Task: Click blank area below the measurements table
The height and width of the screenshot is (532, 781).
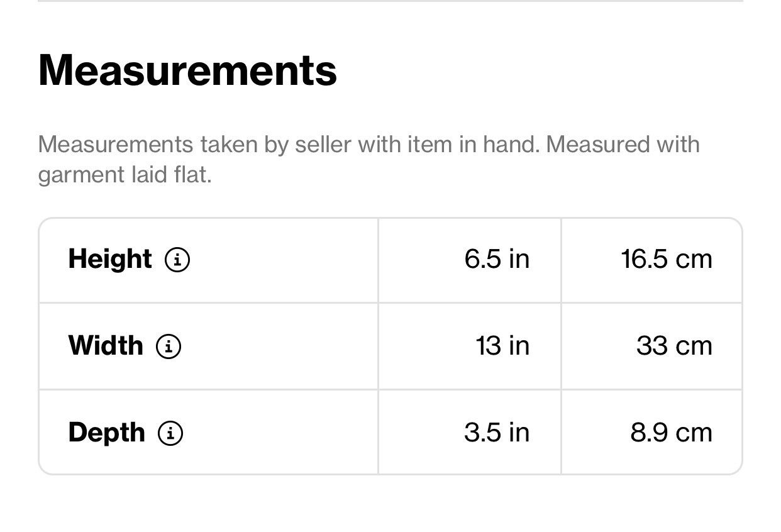Action: 390,504
